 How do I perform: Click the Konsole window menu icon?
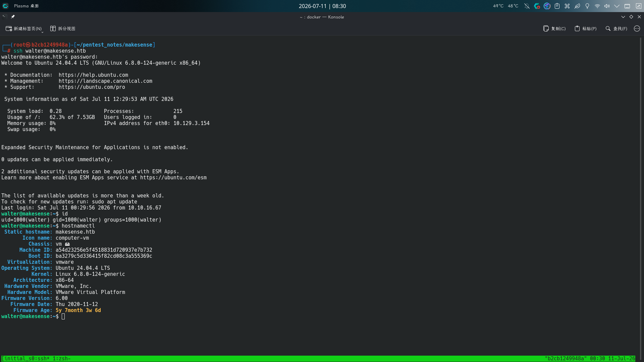tap(4, 16)
